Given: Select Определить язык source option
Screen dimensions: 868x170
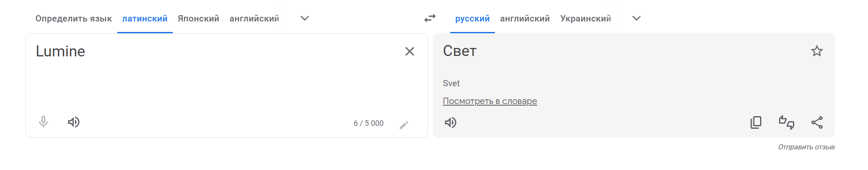Looking at the screenshot, I should point(73,19).
